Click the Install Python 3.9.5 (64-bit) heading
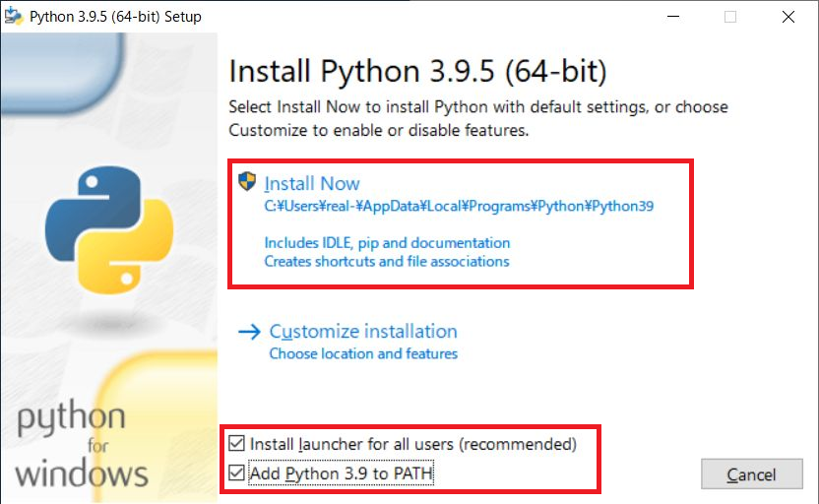The width and height of the screenshot is (819, 504). pyautogui.click(x=417, y=72)
